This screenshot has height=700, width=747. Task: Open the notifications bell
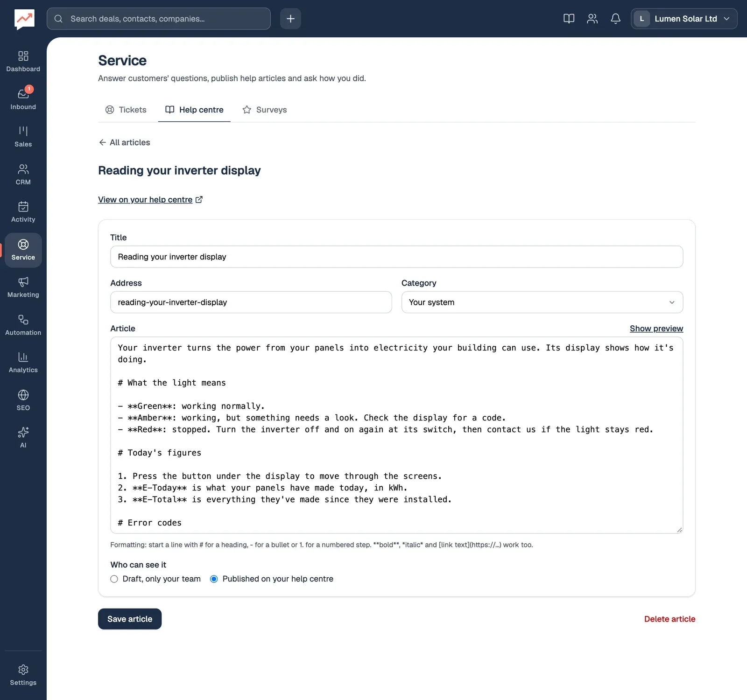(615, 19)
